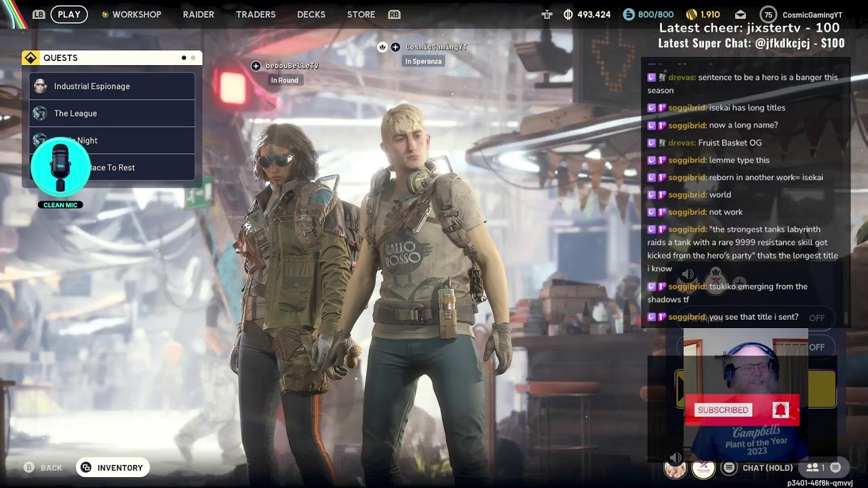The height and width of the screenshot is (488, 868).
Task: Click the menu icon beside CHAT (HOLD)
Action: 729,468
